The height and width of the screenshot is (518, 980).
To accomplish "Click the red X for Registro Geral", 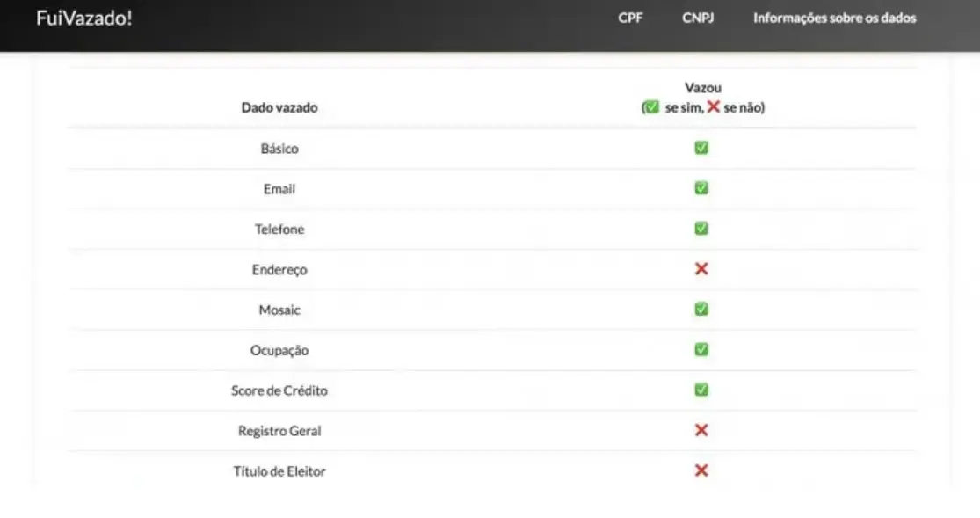I will point(701,430).
